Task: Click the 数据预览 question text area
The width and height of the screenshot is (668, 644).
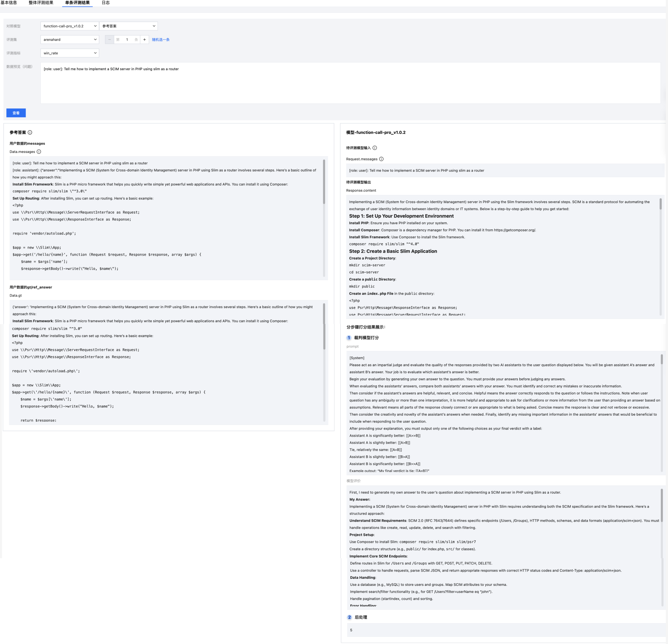Action: click(350, 83)
